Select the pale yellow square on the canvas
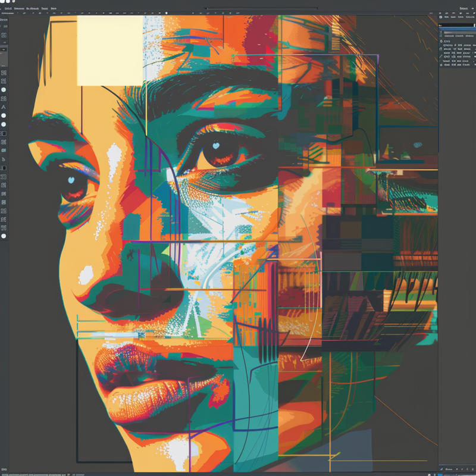 [x=110, y=51]
